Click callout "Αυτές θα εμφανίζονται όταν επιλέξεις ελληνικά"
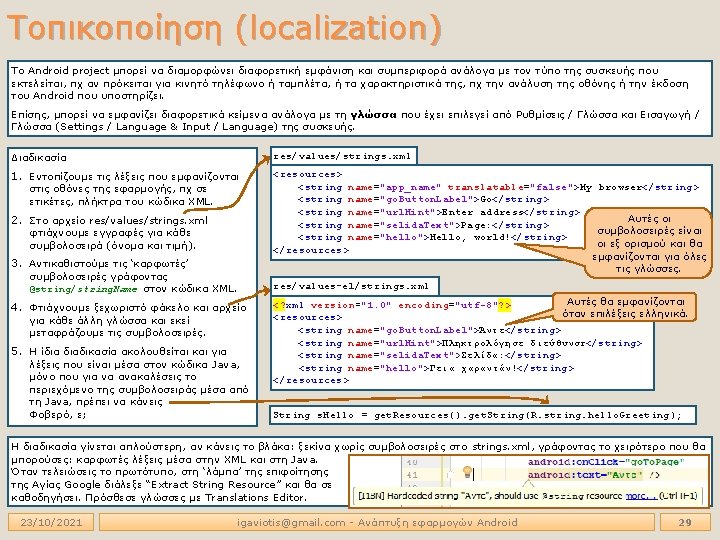Screen dimensions: 720x540 coord(625,307)
